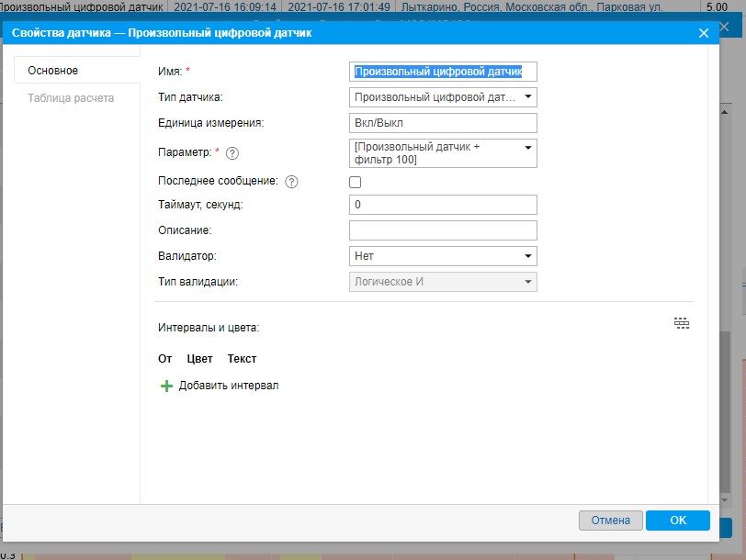
Task: Click the Единица измерения field with Вкл/Выкл
Action: (x=443, y=123)
